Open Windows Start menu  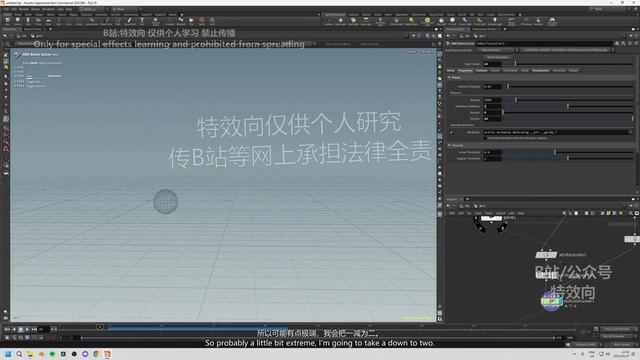pos(8,354)
